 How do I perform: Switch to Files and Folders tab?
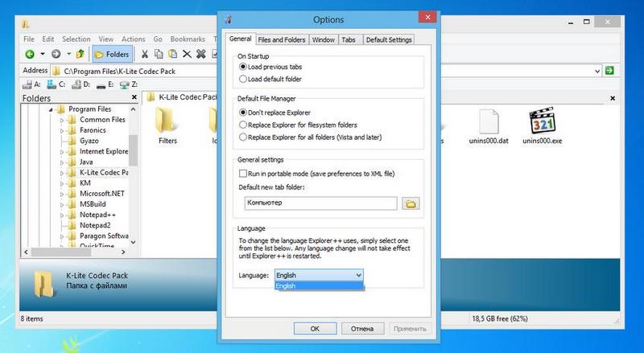(x=282, y=40)
